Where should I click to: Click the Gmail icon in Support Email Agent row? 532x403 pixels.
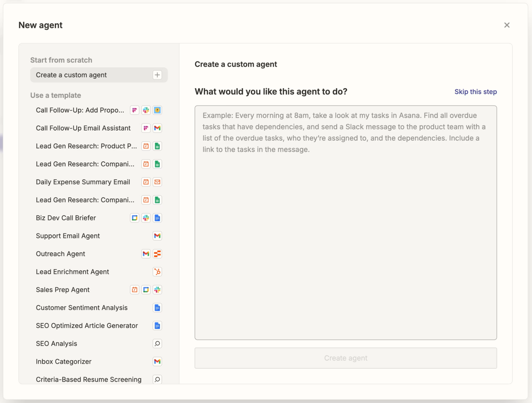pyautogui.click(x=157, y=236)
